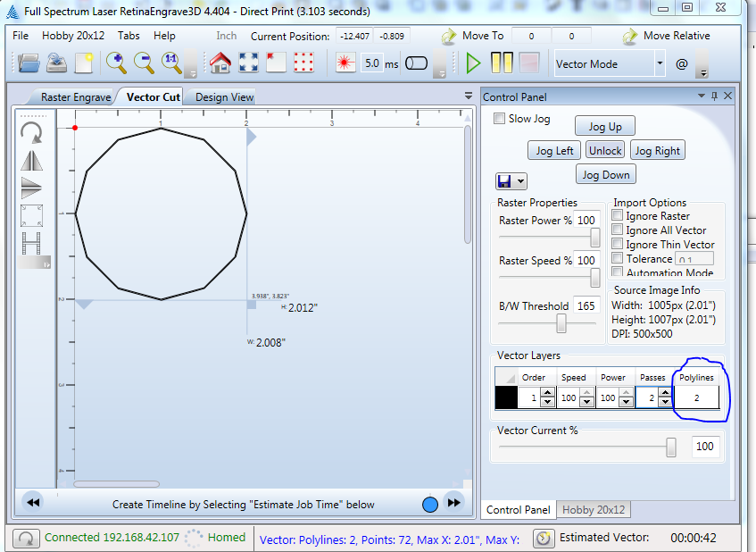
Task: Click the Home position icon
Action: pyautogui.click(x=220, y=63)
